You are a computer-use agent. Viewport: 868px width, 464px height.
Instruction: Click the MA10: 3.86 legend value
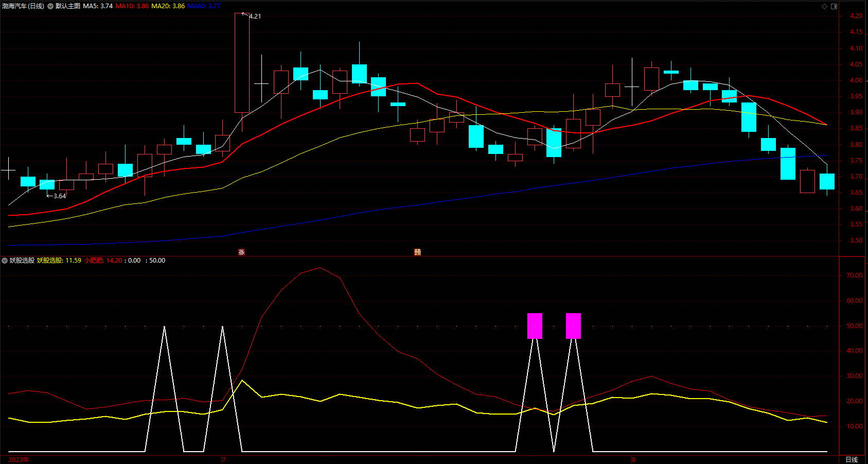(x=132, y=6)
